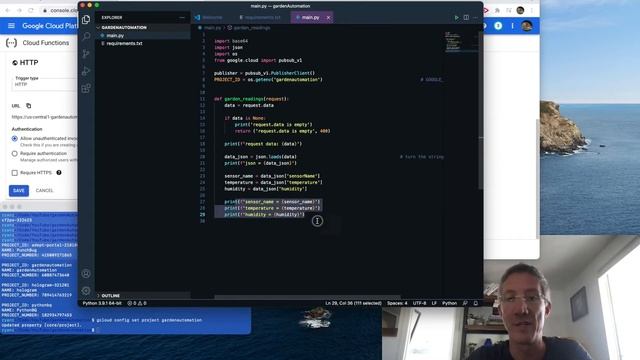640x360 pixels.
Task: Click the Chrome back arrow
Action: pos(8,10)
